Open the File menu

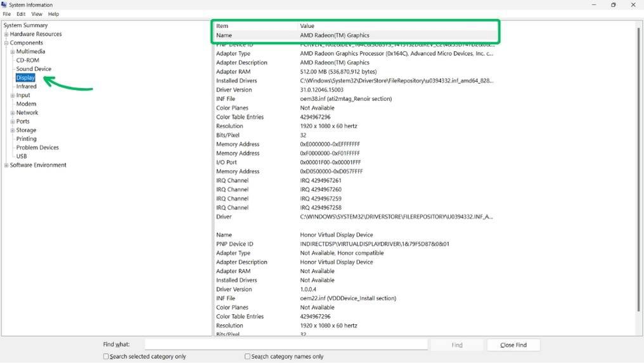[6, 14]
